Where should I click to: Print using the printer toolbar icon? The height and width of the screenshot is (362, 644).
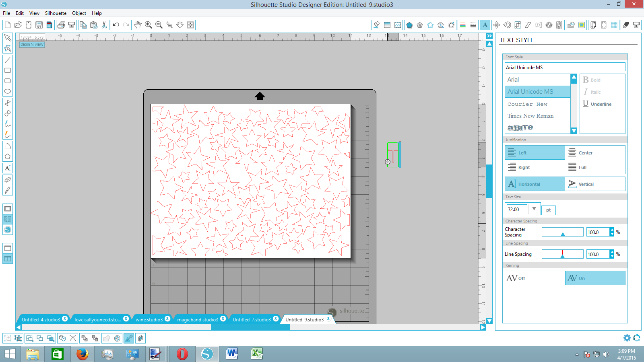(61, 25)
